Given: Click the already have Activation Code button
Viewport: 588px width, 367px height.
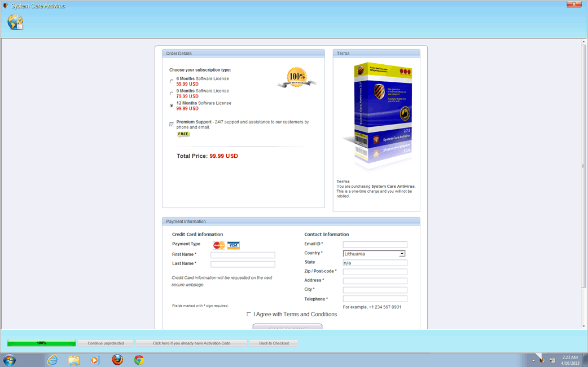Looking at the screenshot, I should tap(191, 343).
